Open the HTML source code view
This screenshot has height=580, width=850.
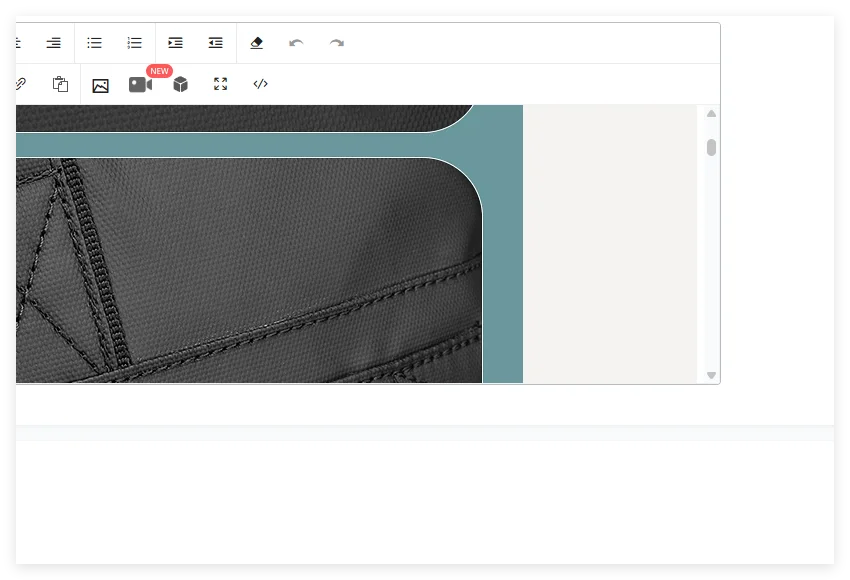260,84
